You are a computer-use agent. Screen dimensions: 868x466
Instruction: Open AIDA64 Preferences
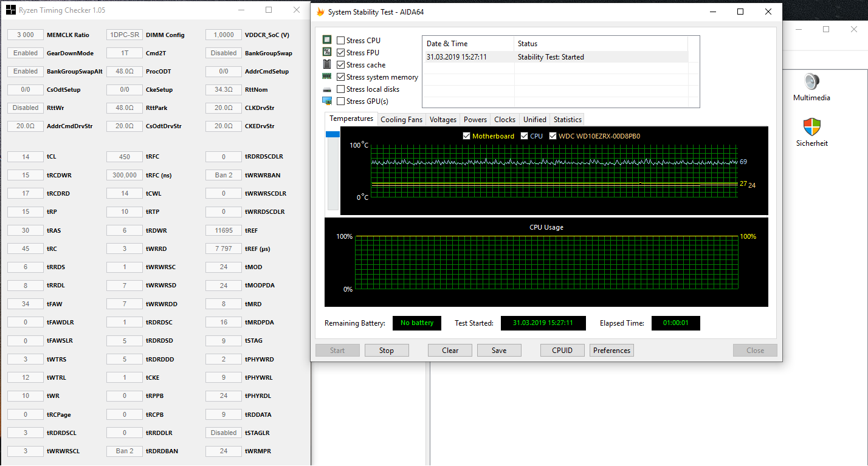611,351
